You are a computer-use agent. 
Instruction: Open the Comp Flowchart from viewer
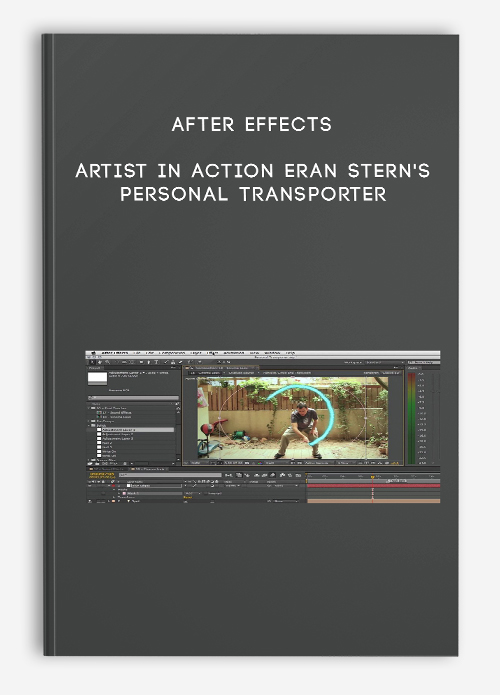379,463
